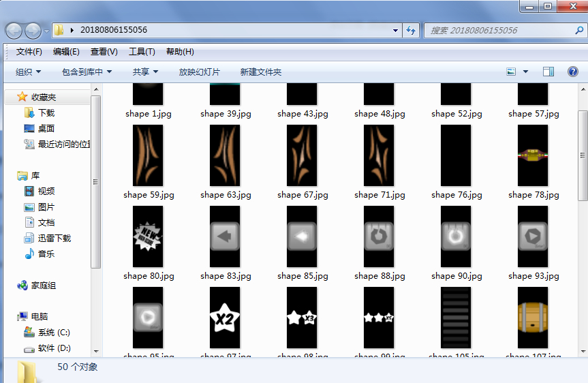Image resolution: width=588 pixels, height=383 pixels.
Task: Select the shape 78.jpg belt thumbnail
Action: (533, 155)
